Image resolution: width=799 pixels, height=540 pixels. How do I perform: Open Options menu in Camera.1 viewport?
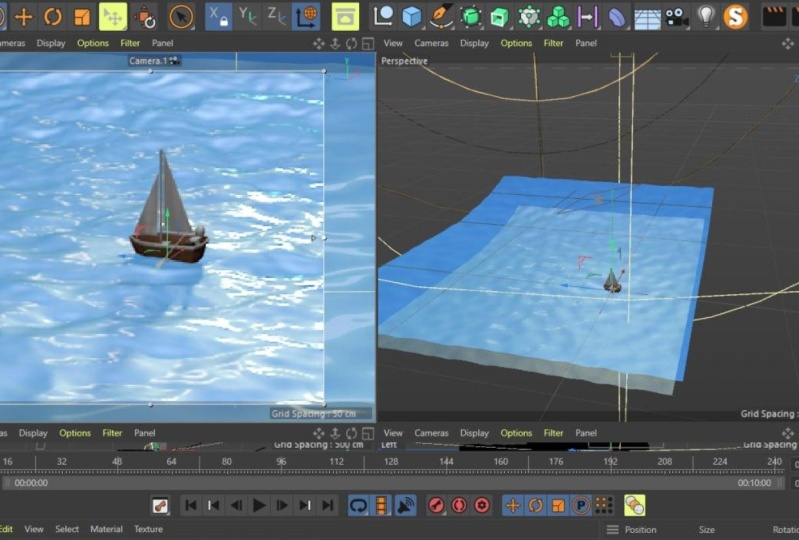pos(93,43)
